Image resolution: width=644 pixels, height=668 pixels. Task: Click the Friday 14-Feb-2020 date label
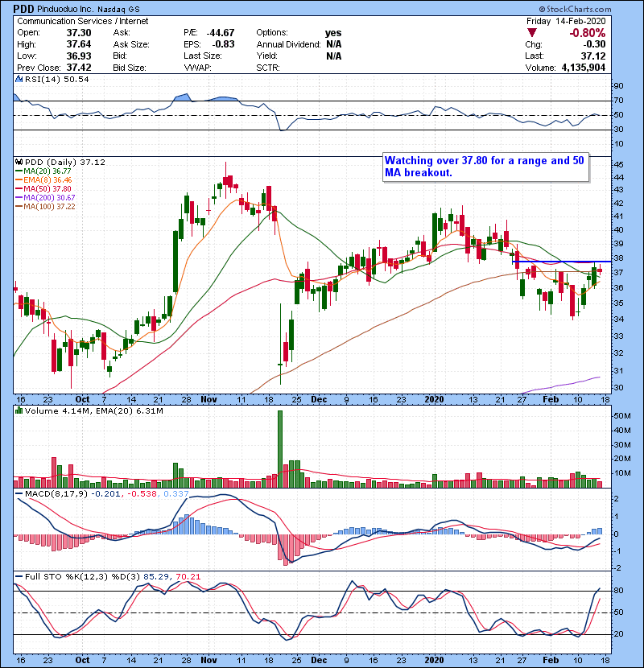pos(566,21)
